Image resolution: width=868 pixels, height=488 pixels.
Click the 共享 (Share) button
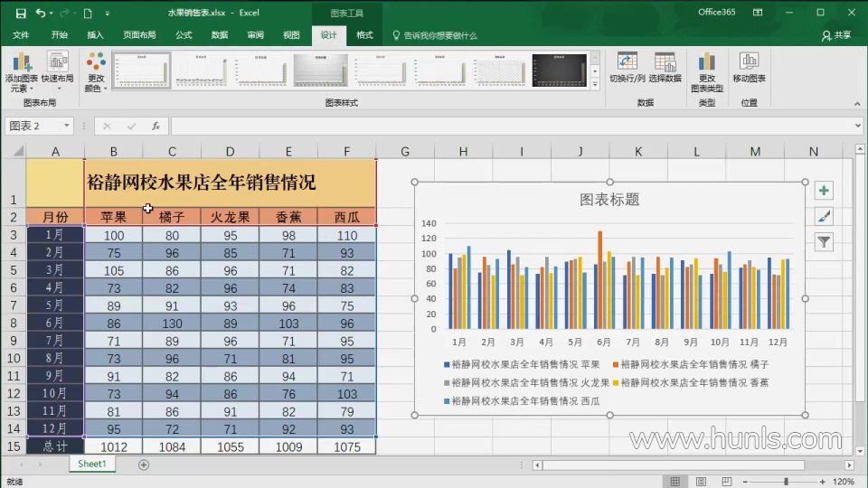[x=836, y=35]
